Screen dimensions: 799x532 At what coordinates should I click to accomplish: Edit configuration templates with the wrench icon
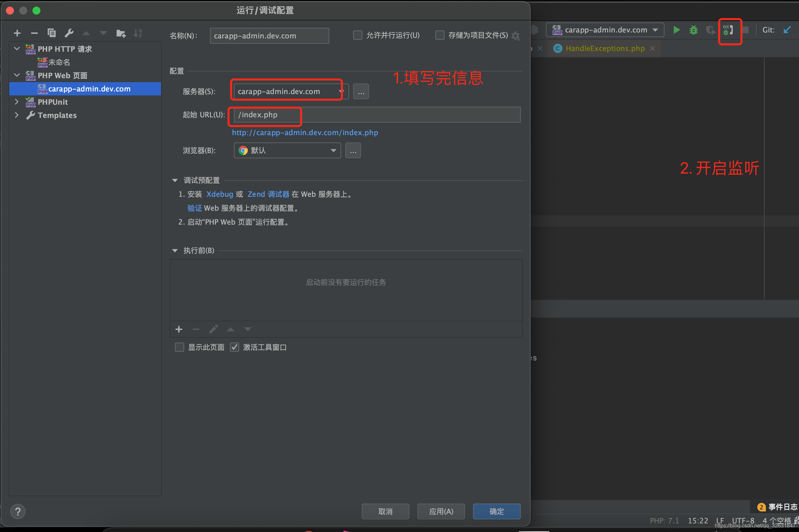(x=69, y=33)
